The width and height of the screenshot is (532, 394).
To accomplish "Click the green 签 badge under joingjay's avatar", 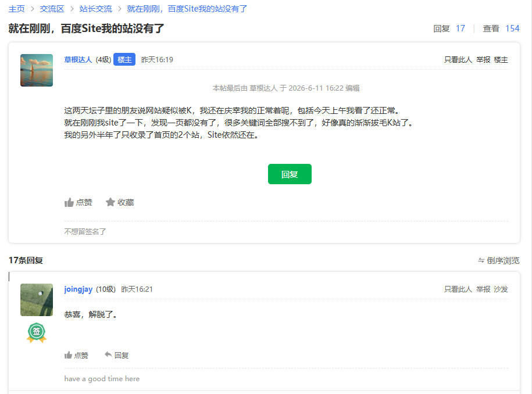I will pos(37,332).
